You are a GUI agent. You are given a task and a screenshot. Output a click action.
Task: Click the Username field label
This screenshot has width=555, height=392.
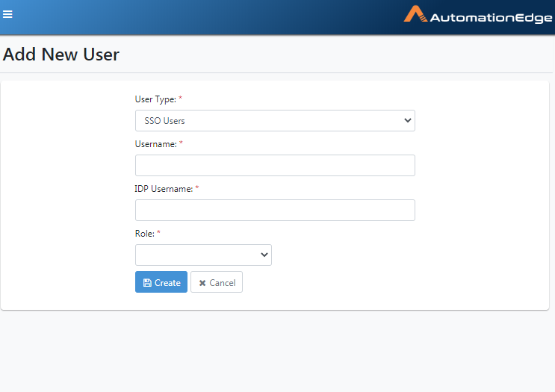[155, 144]
